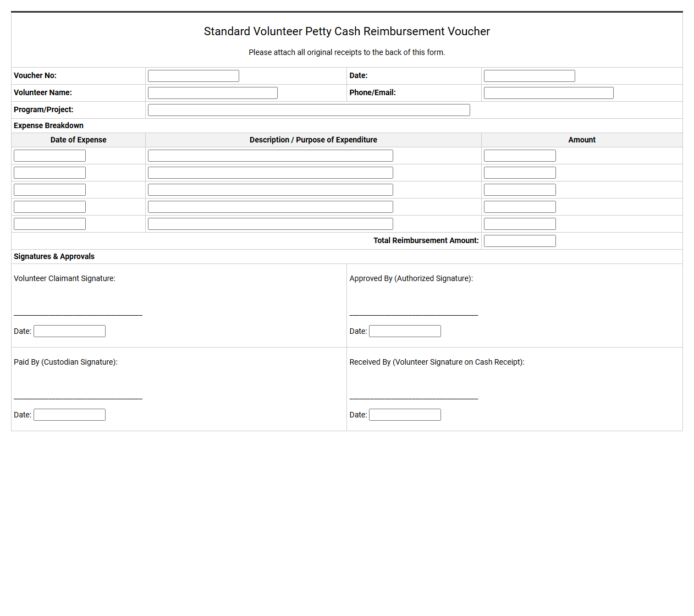Image resolution: width=694 pixels, height=616 pixels.
Task: Click the 'Date of Expense' column header
Action: click(78, 140)
